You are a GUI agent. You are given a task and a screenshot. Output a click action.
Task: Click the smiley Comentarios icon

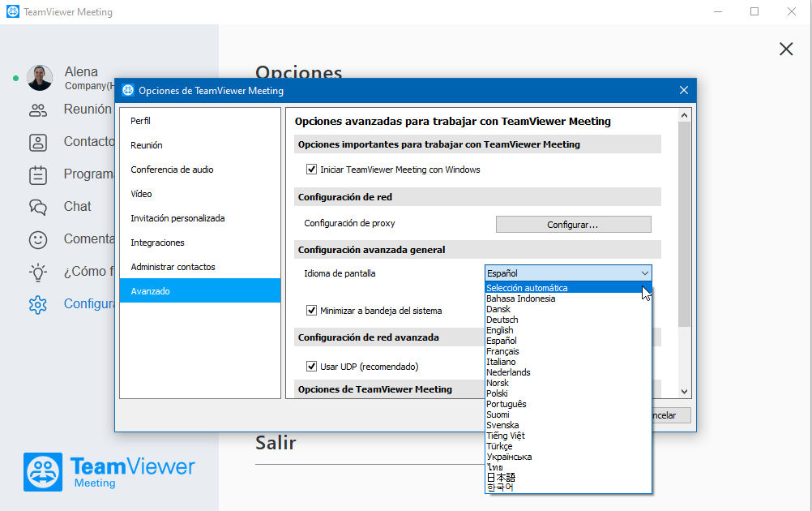coord(38,239)
